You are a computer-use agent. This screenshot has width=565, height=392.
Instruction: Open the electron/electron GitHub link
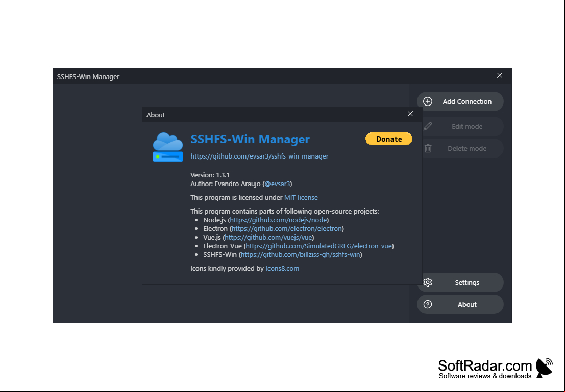point(287,228)
